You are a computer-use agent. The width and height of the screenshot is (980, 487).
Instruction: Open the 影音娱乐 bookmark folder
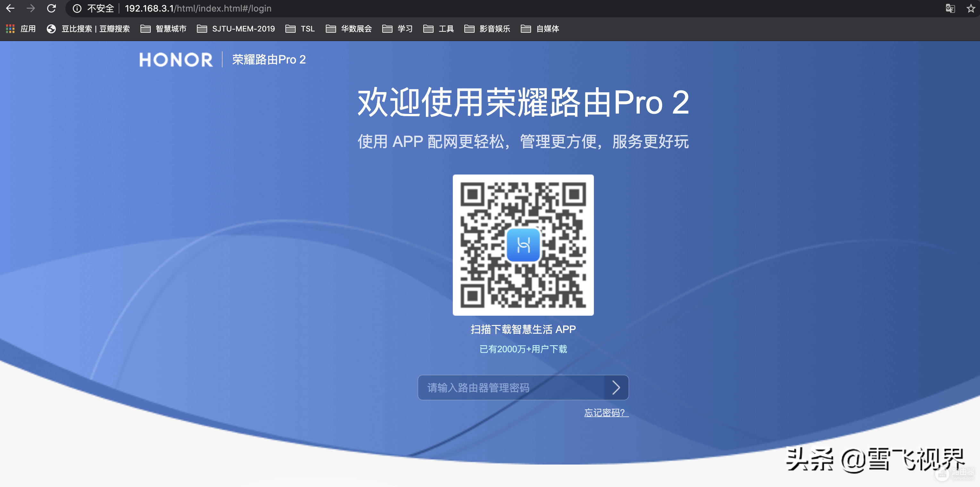coord(487,29)
